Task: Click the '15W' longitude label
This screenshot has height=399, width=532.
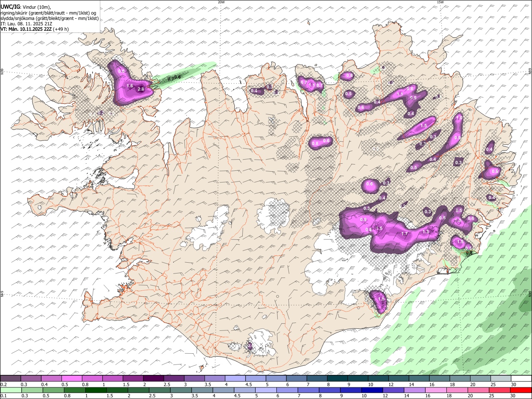Action: pos(440,2)
